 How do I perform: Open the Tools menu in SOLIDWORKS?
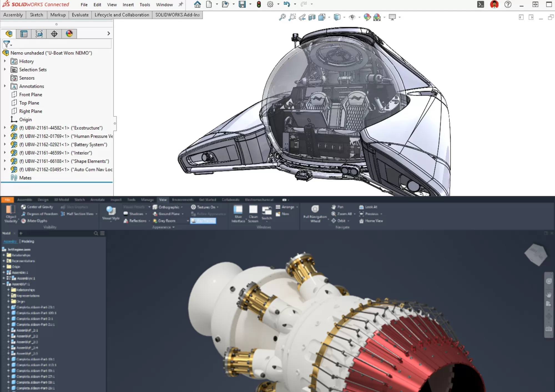pyautogui.click(x=145, y=4)
